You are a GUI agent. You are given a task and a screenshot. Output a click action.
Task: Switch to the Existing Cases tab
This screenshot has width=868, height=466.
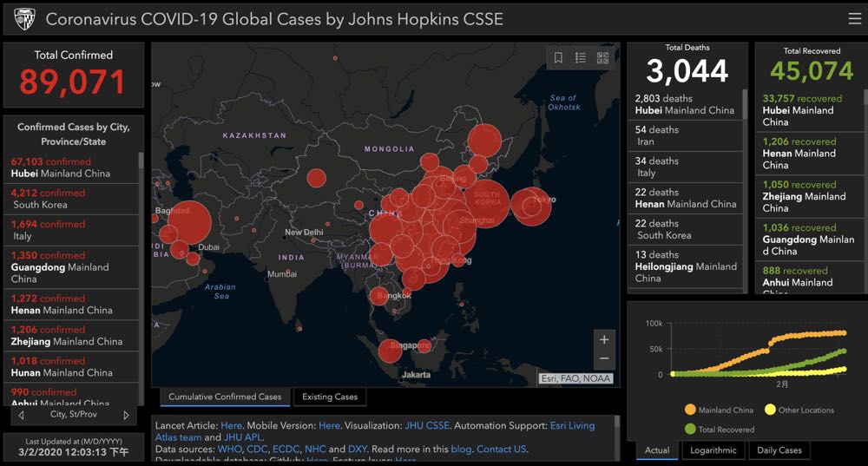pos(330,397)
